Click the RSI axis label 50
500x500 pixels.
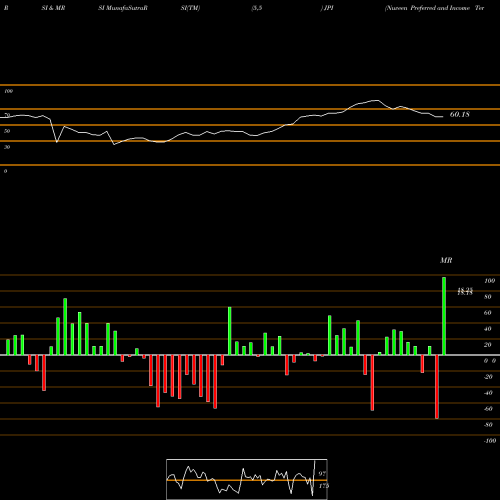click(7, 131)
